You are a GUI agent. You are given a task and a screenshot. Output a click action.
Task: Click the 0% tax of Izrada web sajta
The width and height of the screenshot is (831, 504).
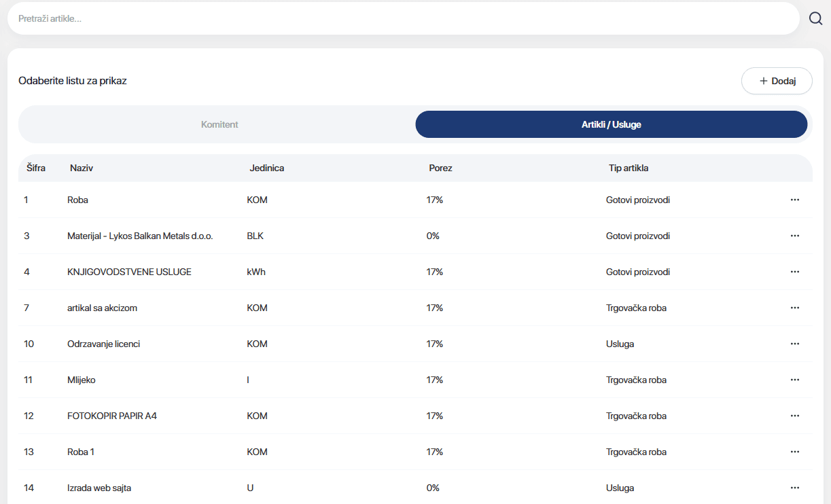[x=433, y=488]
